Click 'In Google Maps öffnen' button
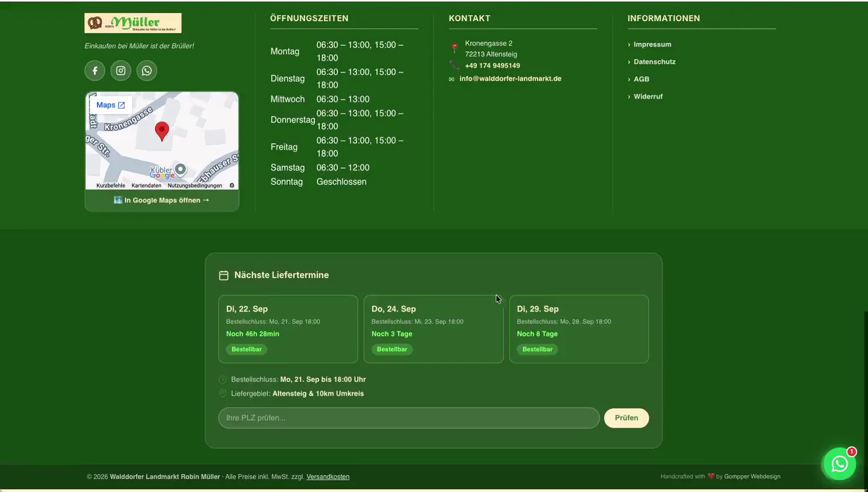The height and width of the screenshot is (492, 868). [162, 200]
